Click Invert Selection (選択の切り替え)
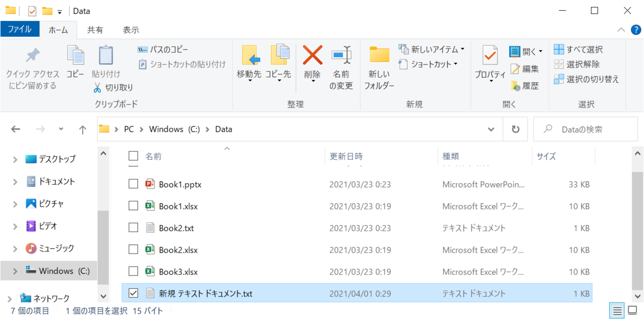The height and width of the screenshot is (319, 644). tap(587, 79)
